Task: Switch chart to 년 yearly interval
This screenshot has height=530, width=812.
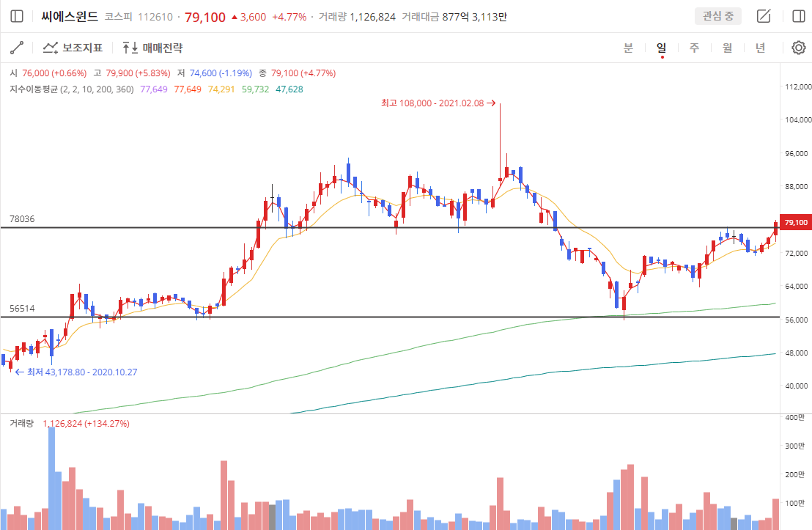Action: point(760,48)
